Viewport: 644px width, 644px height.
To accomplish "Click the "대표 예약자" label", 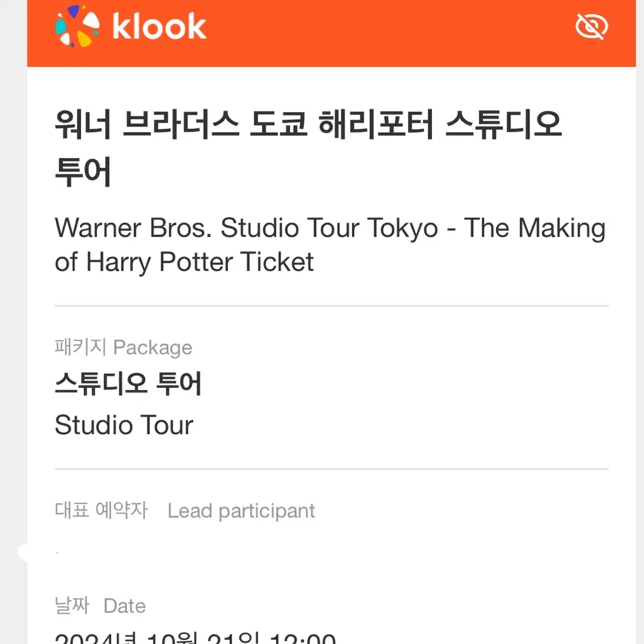I will point(101,510).
